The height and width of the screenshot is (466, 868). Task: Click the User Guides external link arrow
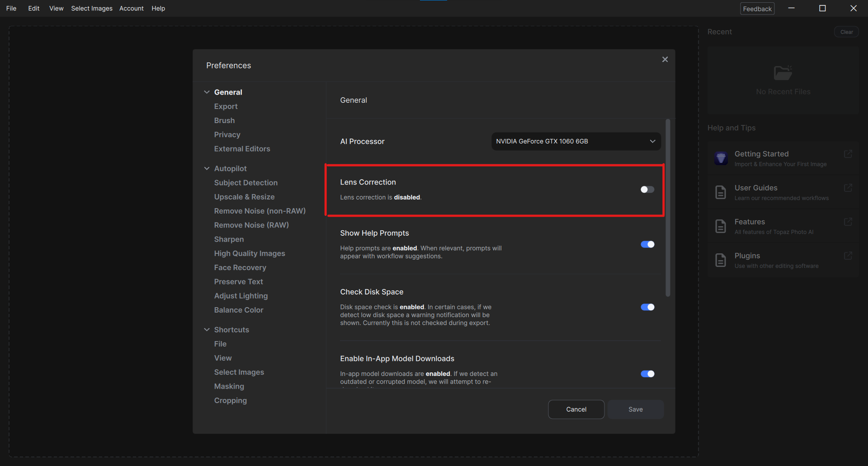click(x=849, y=188)
